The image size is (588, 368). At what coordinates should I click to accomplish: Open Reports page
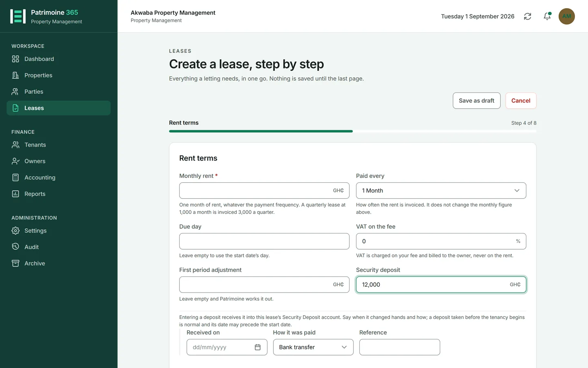pos(58,194)
